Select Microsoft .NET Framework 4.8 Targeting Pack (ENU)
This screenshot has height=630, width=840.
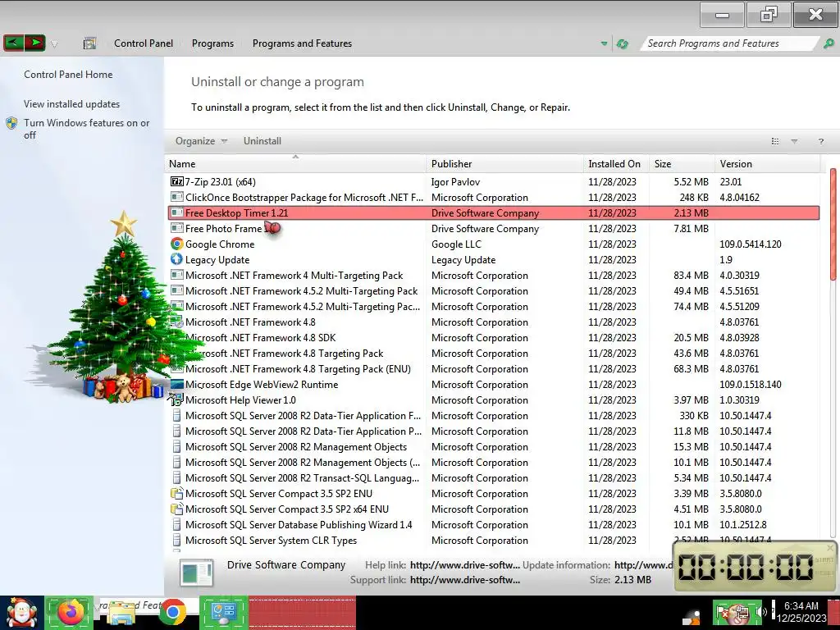coord(493,368)
